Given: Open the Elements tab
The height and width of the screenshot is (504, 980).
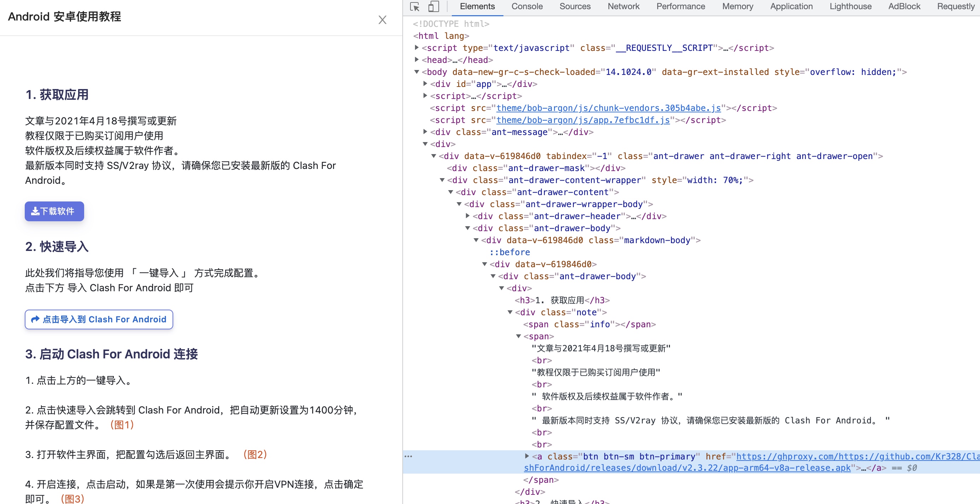Looking at the screenshot, I should point(477,6).
